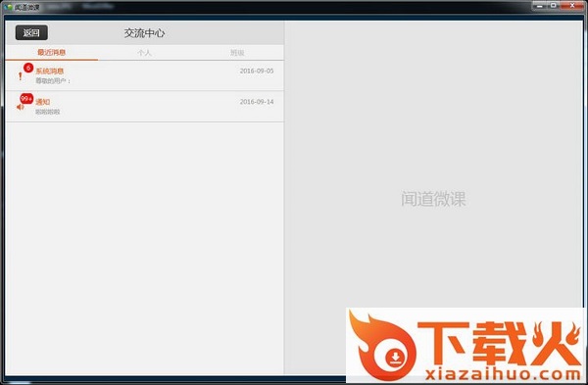This screenshot has width=588, height=385.
Task: Click the red 99+ unread badge
Action: [26, 99]
